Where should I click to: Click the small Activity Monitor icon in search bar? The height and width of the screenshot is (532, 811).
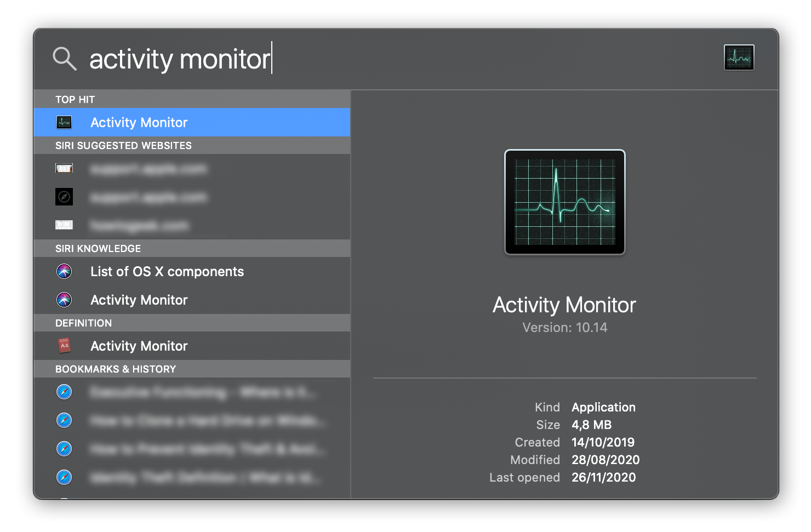738,58
